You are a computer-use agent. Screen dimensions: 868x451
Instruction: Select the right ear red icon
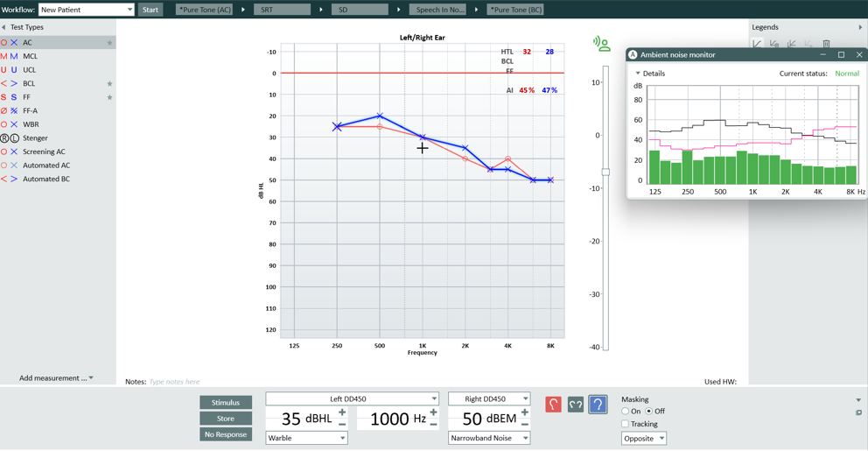[553, 405]
